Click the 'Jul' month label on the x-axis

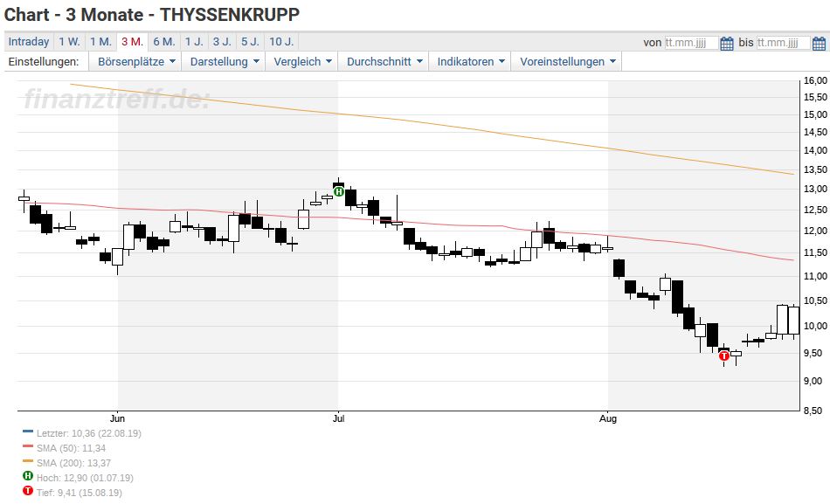[x=338, y=418]
